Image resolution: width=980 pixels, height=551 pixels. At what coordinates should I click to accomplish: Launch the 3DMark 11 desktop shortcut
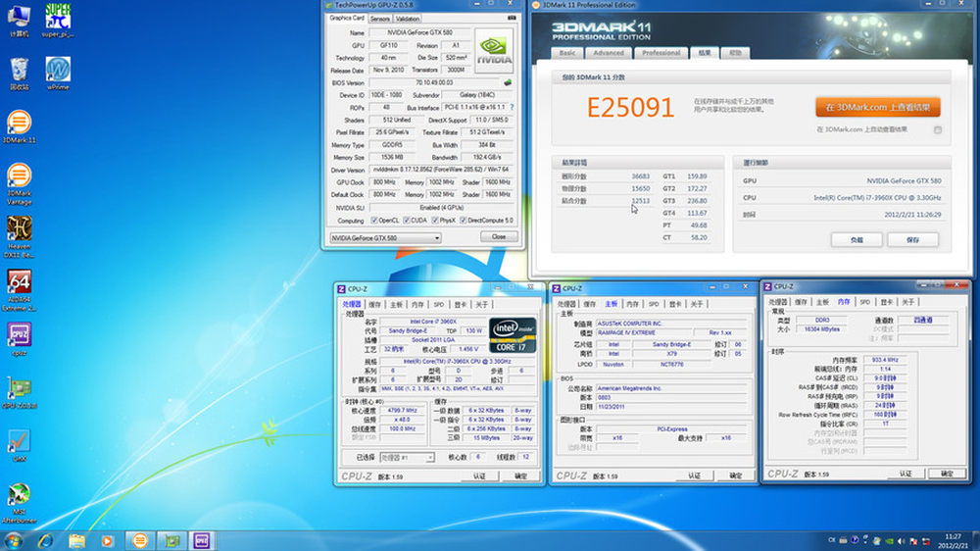tap(19, 126)
